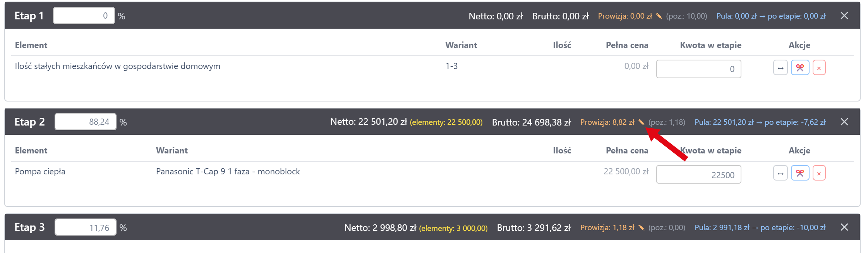The image size is (868, 253).
Task: Remove Etap 2 with the X
Action: pos(844,122)
